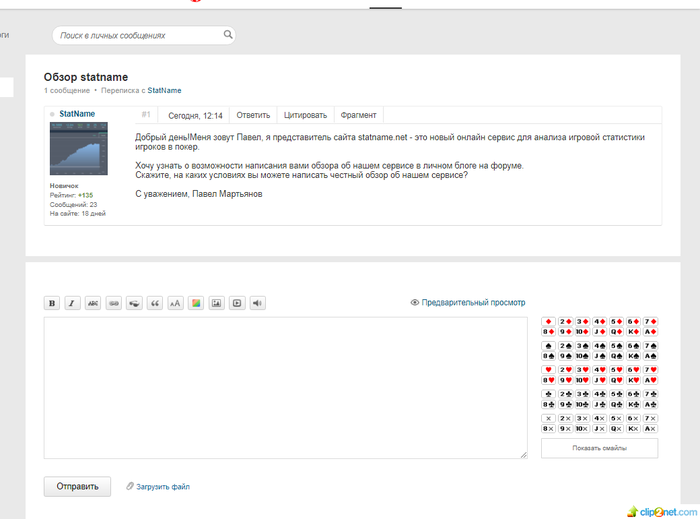Image resolution: width=700 pixels, height=519 pixels.
Task: Insert the 8 of clubs card
Action: (548, 404)
